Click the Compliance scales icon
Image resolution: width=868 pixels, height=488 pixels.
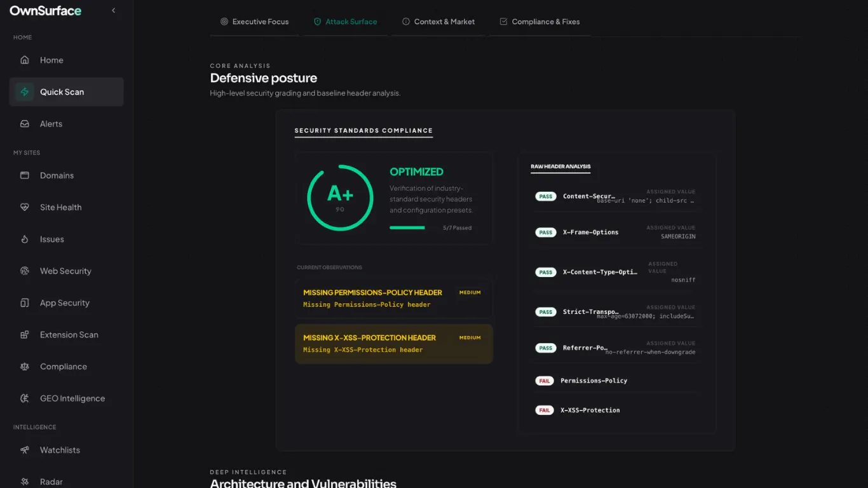click(x=25, y=367)
